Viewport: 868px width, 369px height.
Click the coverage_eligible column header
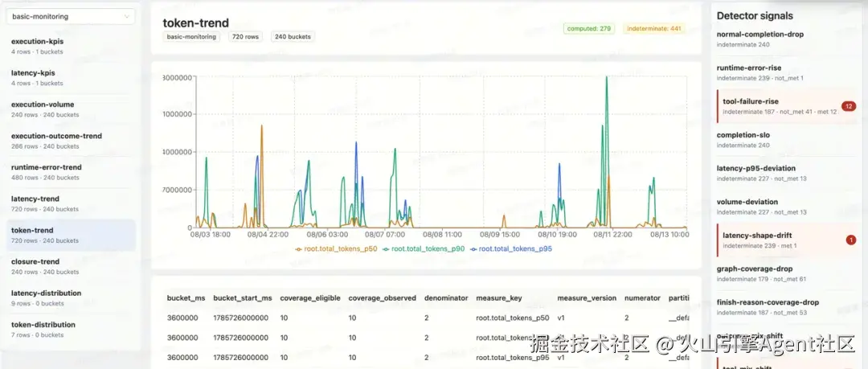click(310, 298)
